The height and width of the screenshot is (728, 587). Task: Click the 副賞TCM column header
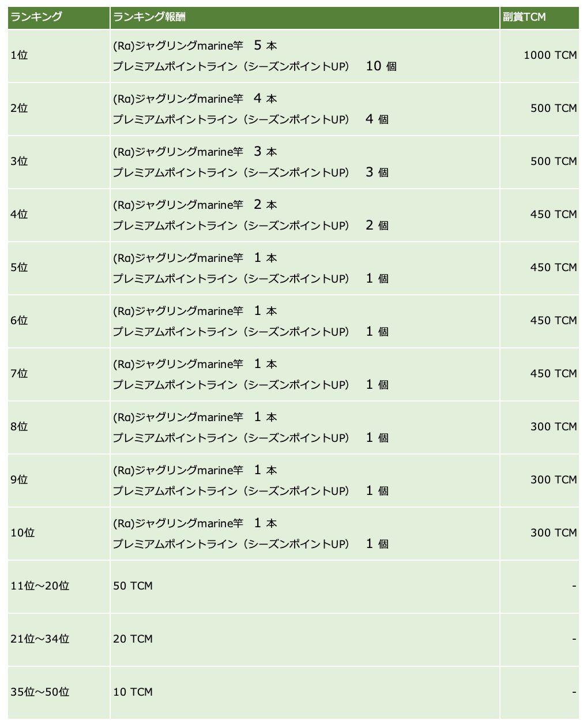click(524, 17)
